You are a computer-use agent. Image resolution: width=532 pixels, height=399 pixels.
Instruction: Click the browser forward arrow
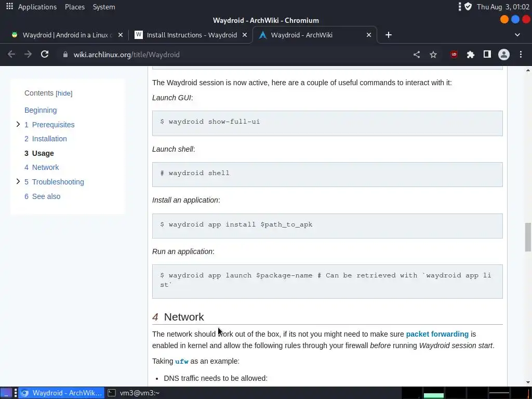point(28,54)
